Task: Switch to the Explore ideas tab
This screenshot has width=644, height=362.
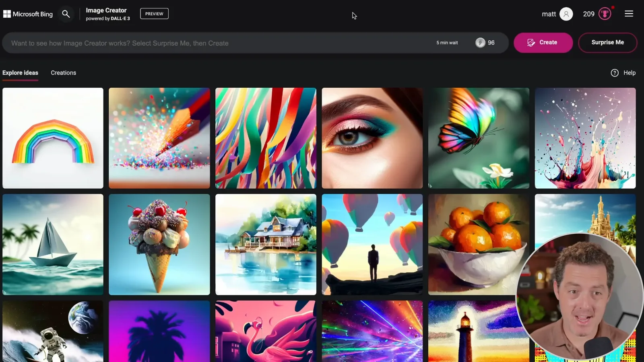Action: point(20,73)
